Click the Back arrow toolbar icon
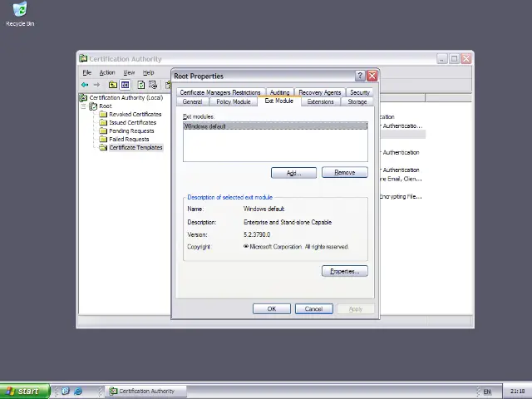Image resolution: width=532 pixels, height=399 pixels. (x=85, y=85)
